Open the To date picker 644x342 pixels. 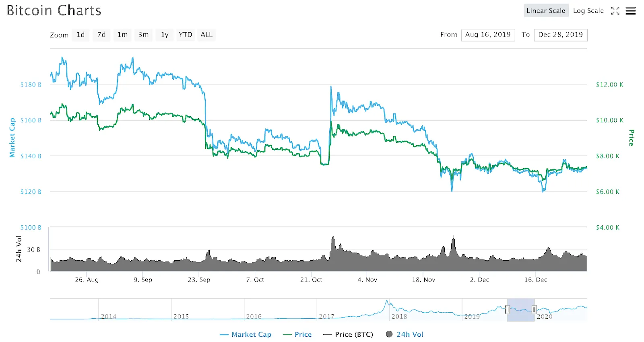pos(561,35)
